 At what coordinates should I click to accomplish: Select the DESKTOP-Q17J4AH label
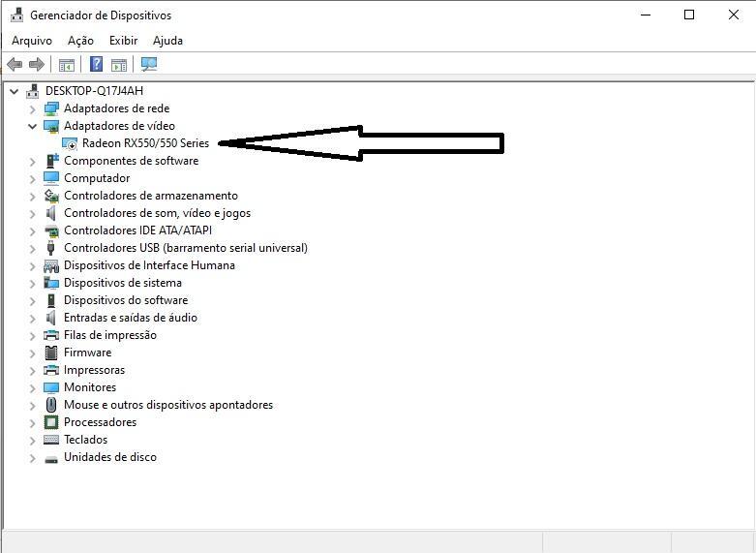pyautogui.click(x=95, y=91)
